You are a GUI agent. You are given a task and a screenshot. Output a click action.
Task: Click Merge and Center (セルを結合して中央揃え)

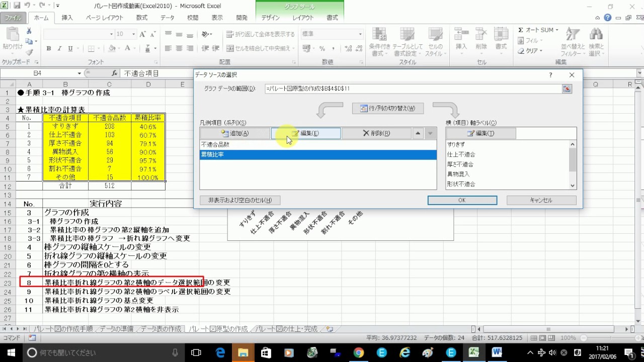258,49
